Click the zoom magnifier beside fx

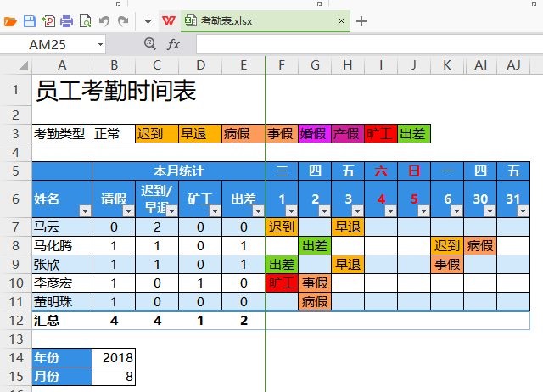(149, 44)
